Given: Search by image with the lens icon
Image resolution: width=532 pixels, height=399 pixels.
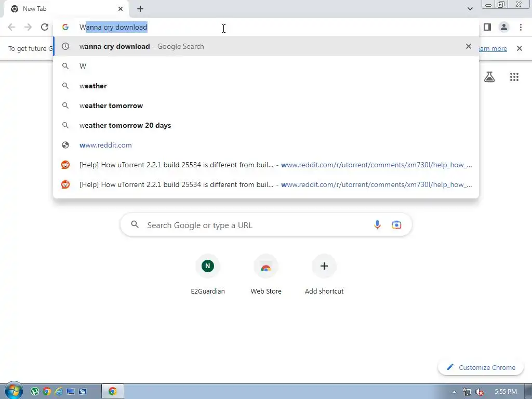Looking at the screenshot, I should point(396,224).
